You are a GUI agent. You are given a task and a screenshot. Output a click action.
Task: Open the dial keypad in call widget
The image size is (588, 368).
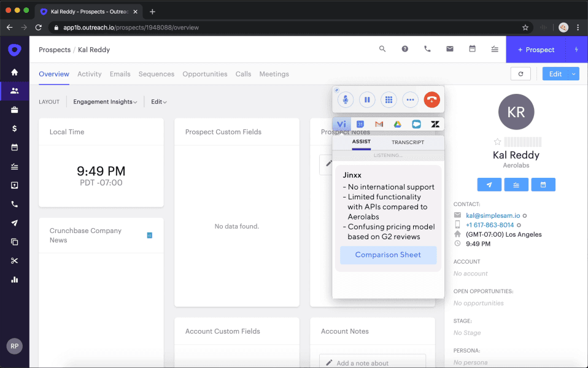(389, 99)
